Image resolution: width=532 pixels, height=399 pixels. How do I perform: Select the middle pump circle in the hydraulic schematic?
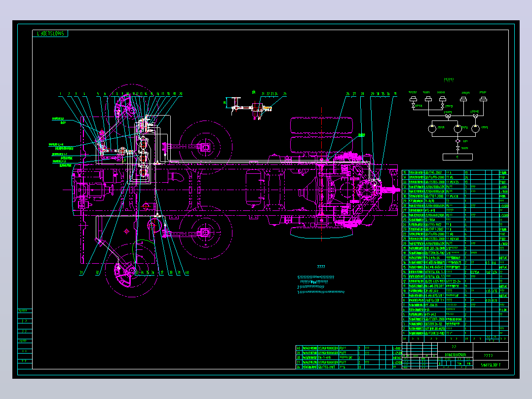click(x=457, y=129)
